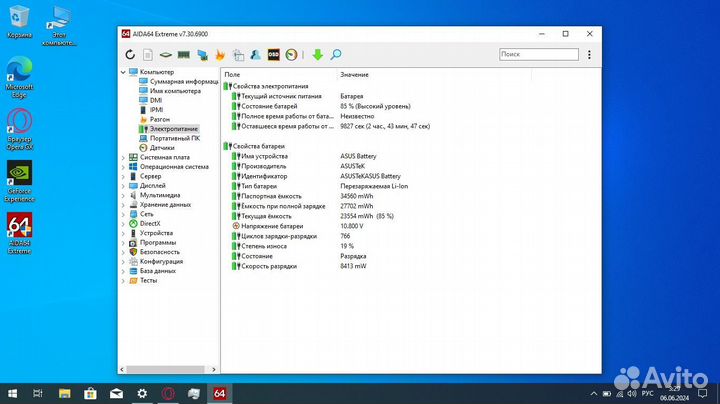Screen dimensions: 720x404
Task: Select the Напряжение батареи row
Action: 298,226
